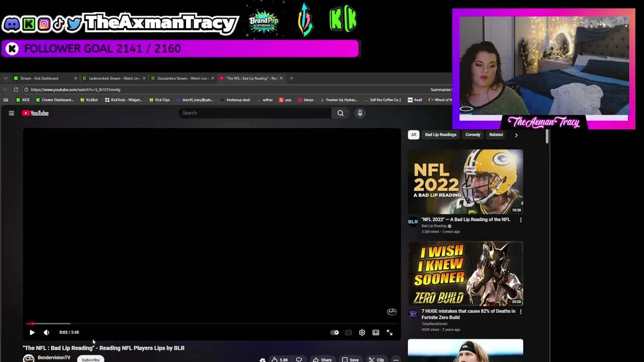Viewport: 644px width, 362px height.
Task: Close the Stream - Kick Dashboard tab
Action: [75, 78]
